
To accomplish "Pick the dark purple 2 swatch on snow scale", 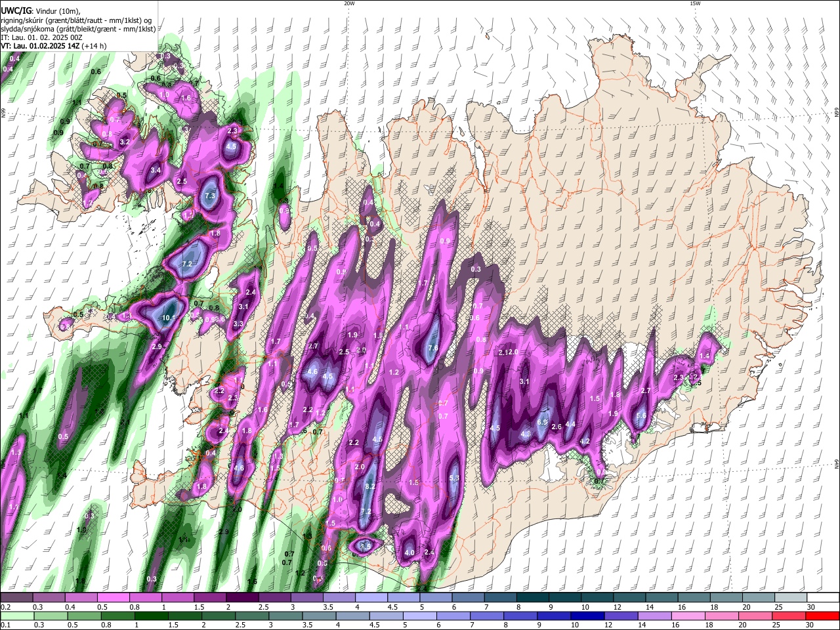I will 242,598.
